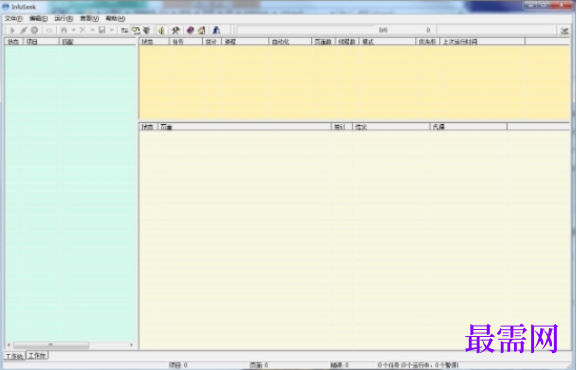Sort by 项目 column in left panel
This screenshot has width=577, height=370.
41,42
